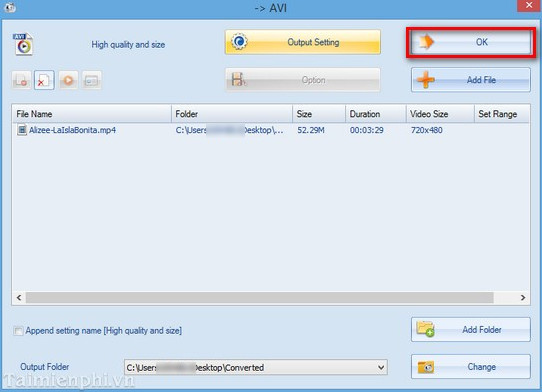Click the 00:03:29 duration cell

[366, 130]
